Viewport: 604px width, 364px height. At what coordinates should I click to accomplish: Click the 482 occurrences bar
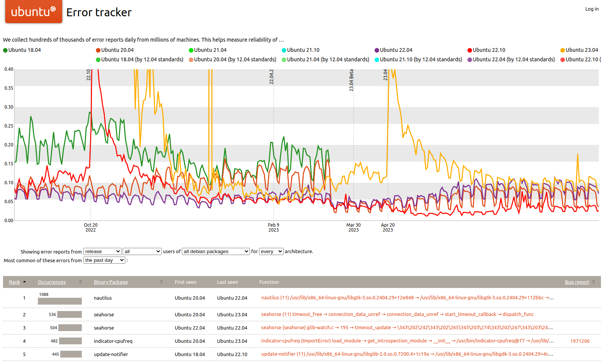tap(70, 341)
